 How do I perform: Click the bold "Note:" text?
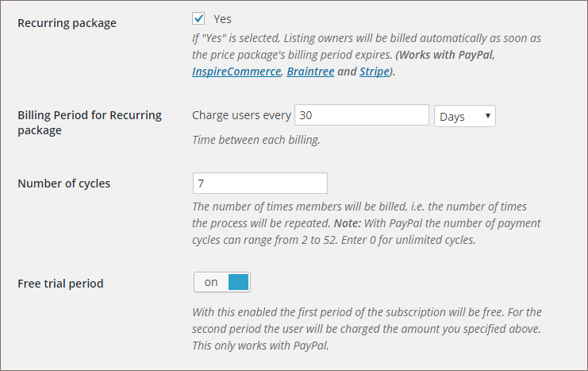pos(348,223)
